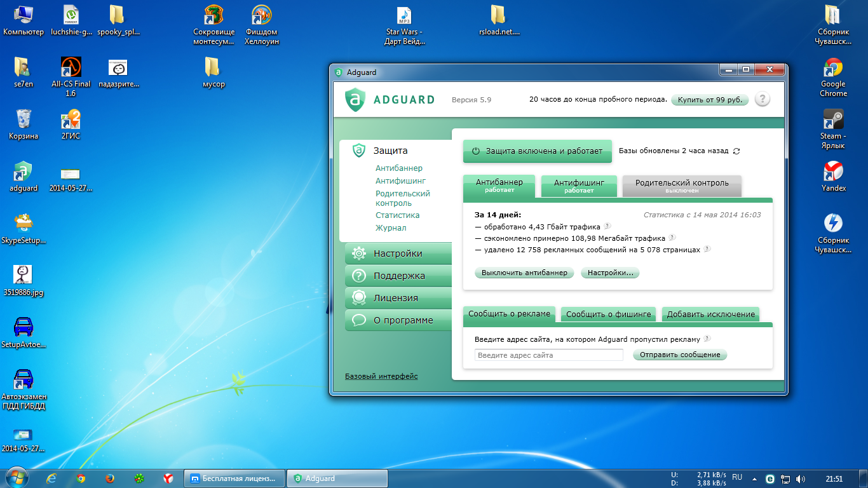Open Internet Explorer from the taskbar

(53, 478)
